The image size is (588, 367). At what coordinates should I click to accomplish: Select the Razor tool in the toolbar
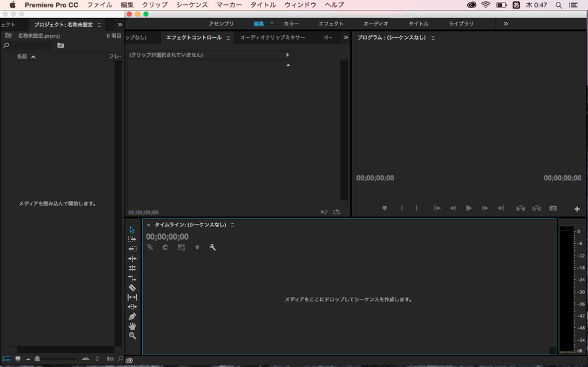point(132,288)
